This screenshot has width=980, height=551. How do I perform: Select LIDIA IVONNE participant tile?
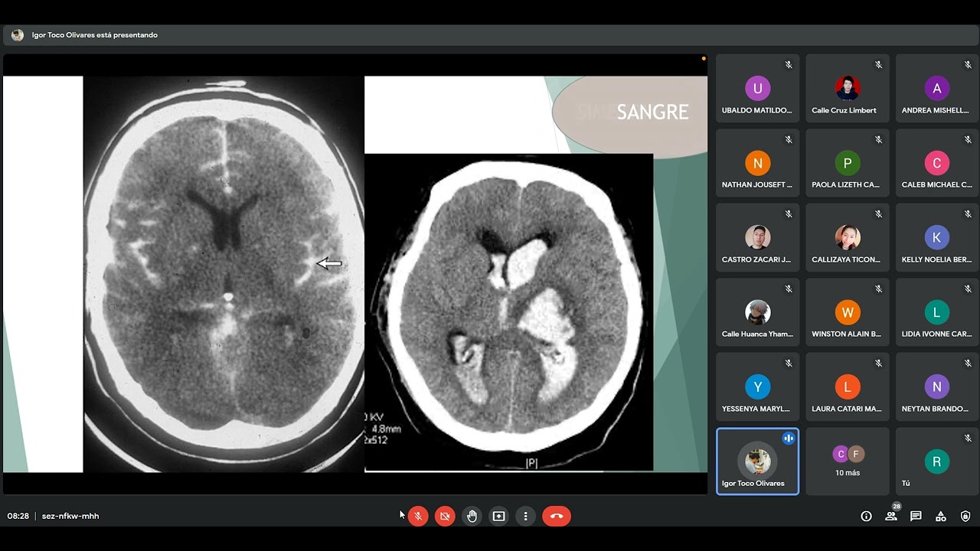937,312
